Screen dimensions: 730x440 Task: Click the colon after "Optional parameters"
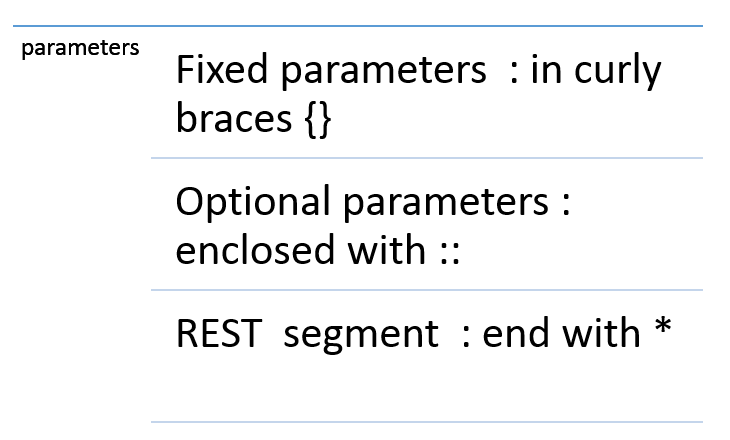[565, 204]
